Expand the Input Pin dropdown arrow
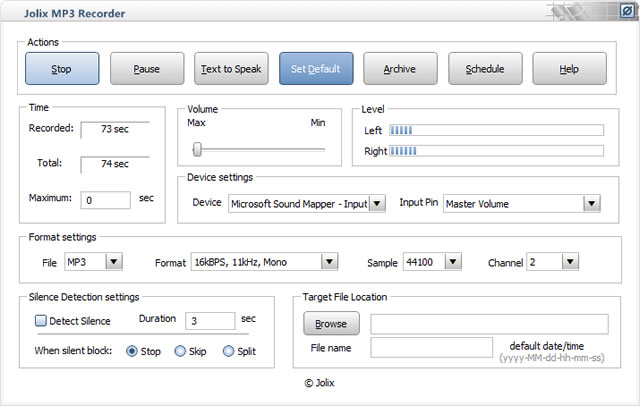This screenshot has width=640, height=406. (x=591, y=203)
